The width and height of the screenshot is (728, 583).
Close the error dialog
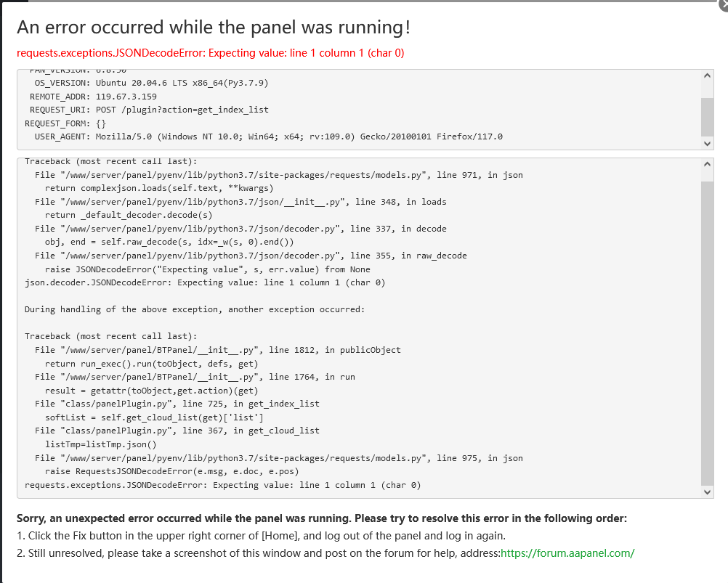pos(722,4)
